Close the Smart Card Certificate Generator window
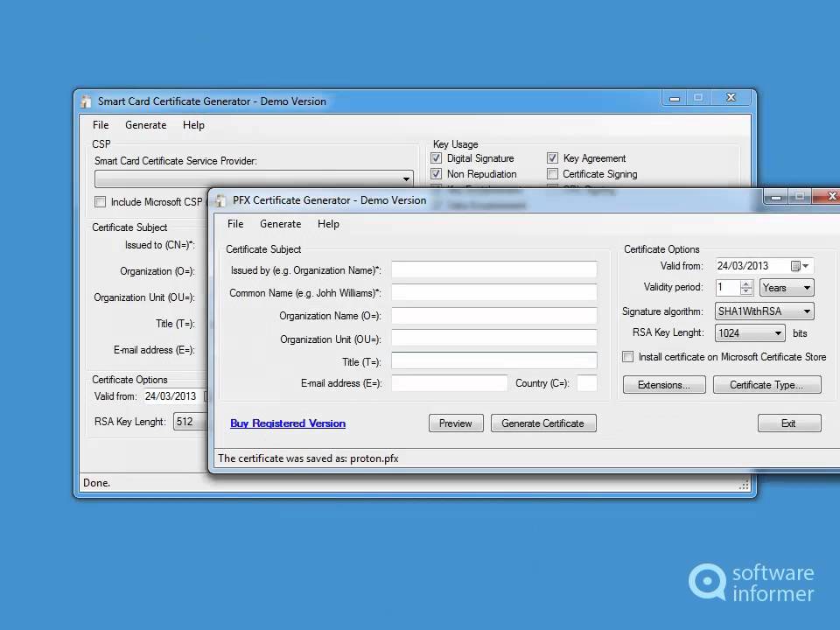Image resolution: width=840 pixels, height=630 pixels. point(731,97)
